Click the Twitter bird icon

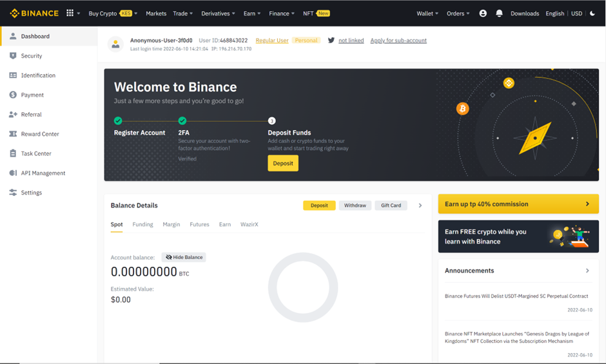pos(331,40)
